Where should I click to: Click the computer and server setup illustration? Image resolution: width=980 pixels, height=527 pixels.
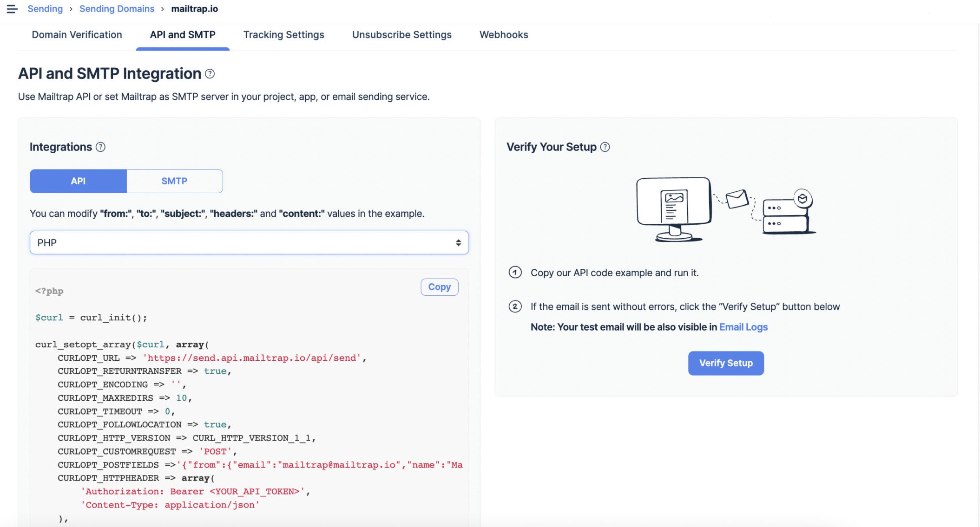pyautogui.click(x=726, y=209)
